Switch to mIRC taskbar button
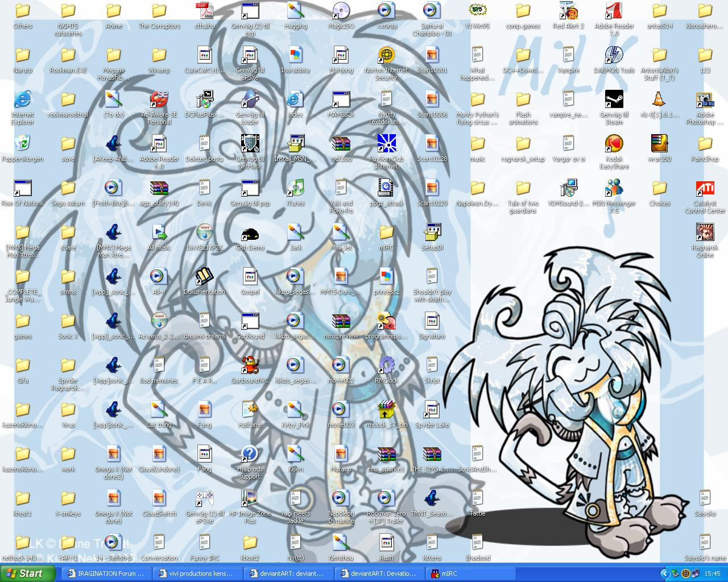The image size is (728, 582). (470, 573)
